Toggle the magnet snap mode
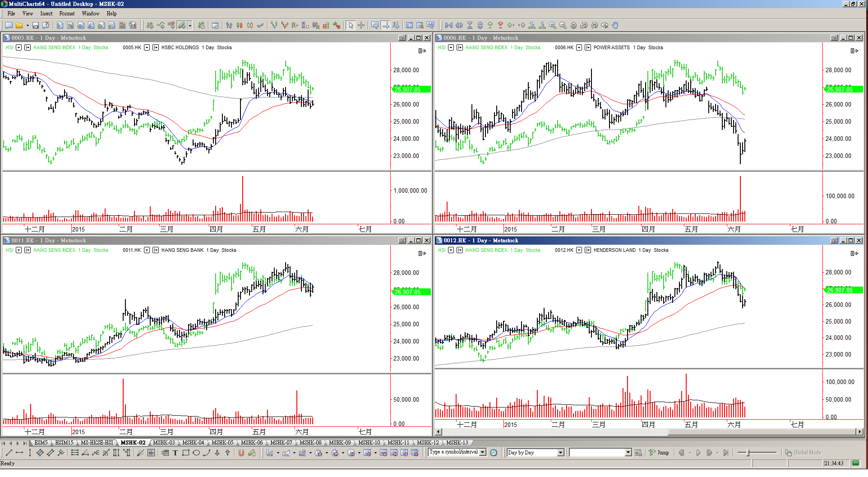Image resolution: width=868 pixels, height=477 pixels. coord(241,453)
